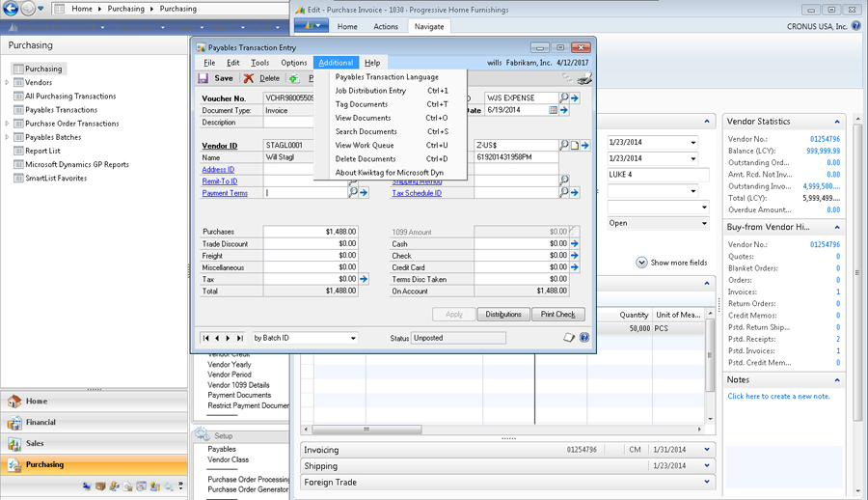Viewport: 868px width, 500px height.
Task: Click expansion arrow beside the 6/19/2014 date
Action: (564, 110)
